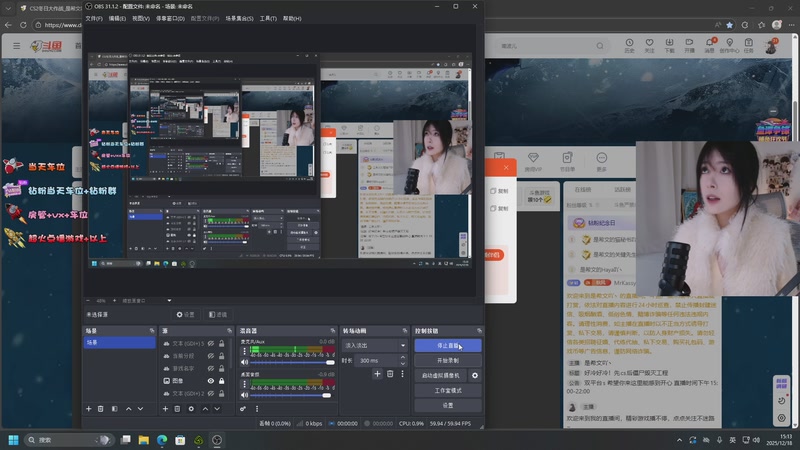The width and height of the screenshot is (800, 450).
Task: Click the Stop Streaming button
Action: click(x=448, y=345)
